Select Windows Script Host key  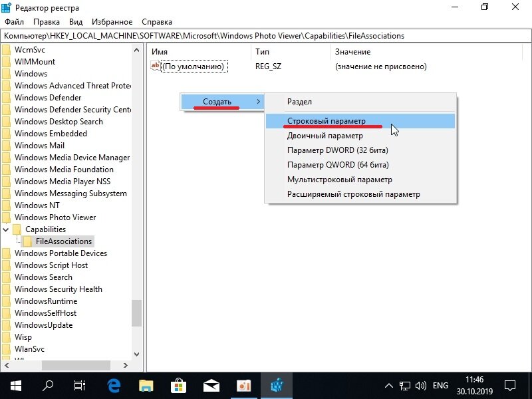point(51,265)
